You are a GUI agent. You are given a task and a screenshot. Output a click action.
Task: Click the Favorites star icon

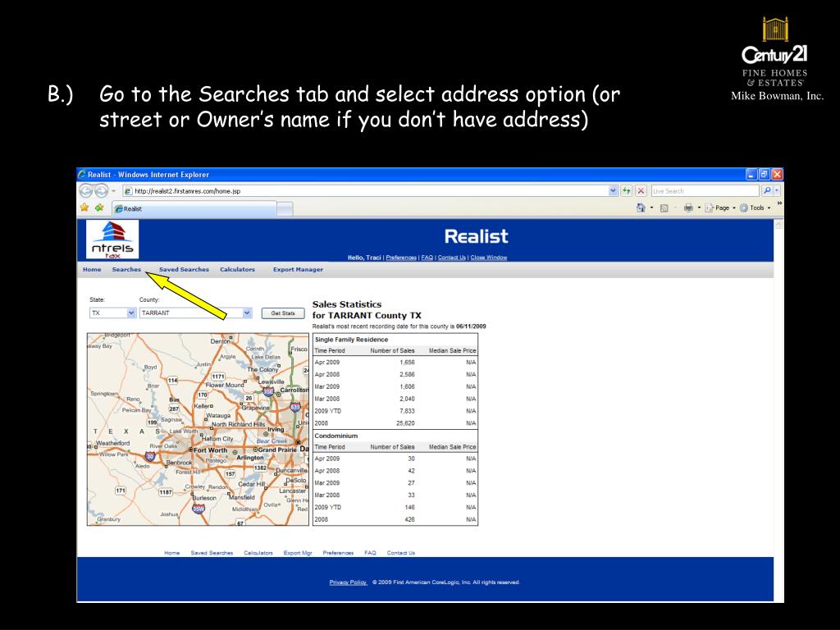point(84,208)
